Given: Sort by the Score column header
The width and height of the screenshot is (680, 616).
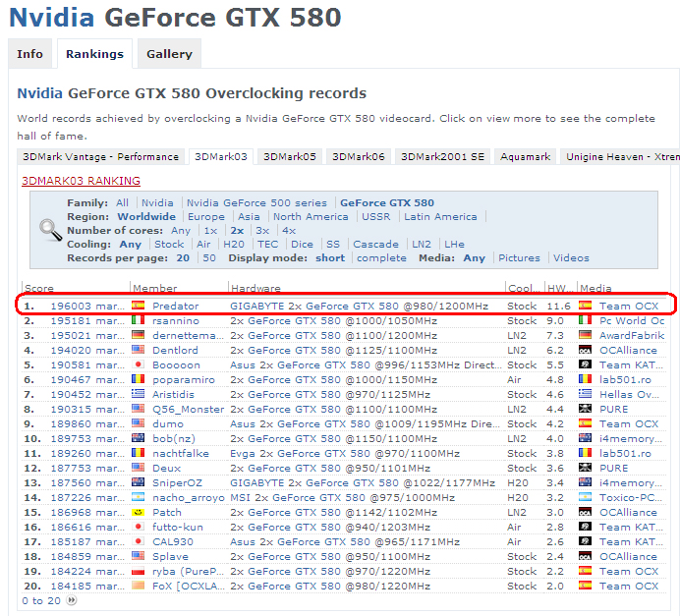Looking at the screenshot, I should tap(39, 289).
